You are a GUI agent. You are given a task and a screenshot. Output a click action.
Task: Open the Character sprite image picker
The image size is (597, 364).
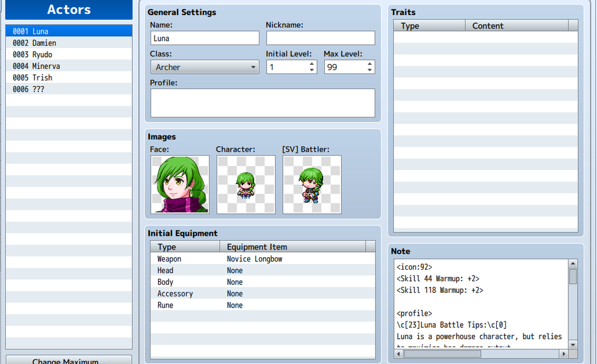pos(245,184)
